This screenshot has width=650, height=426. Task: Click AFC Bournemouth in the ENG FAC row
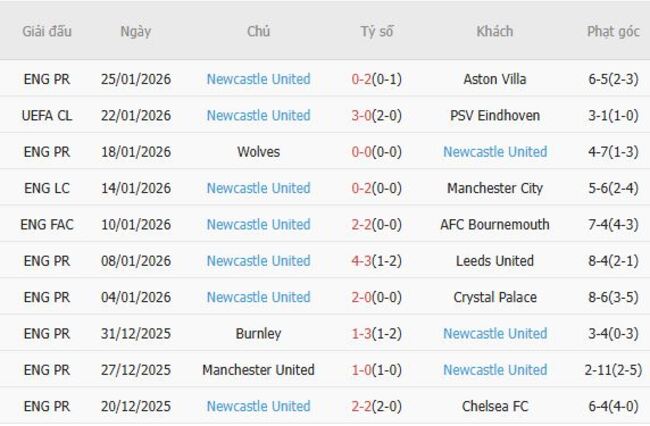(x=495, y=224)
